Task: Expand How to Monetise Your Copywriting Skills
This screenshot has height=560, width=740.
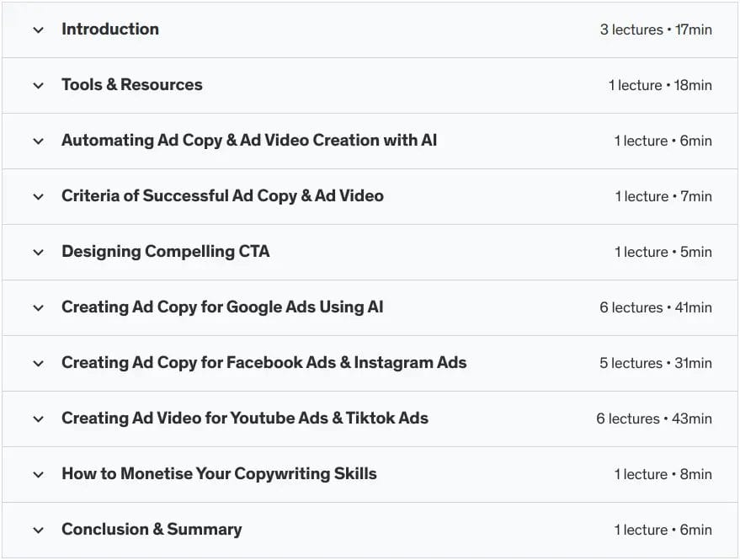Action: click(38, 474)
